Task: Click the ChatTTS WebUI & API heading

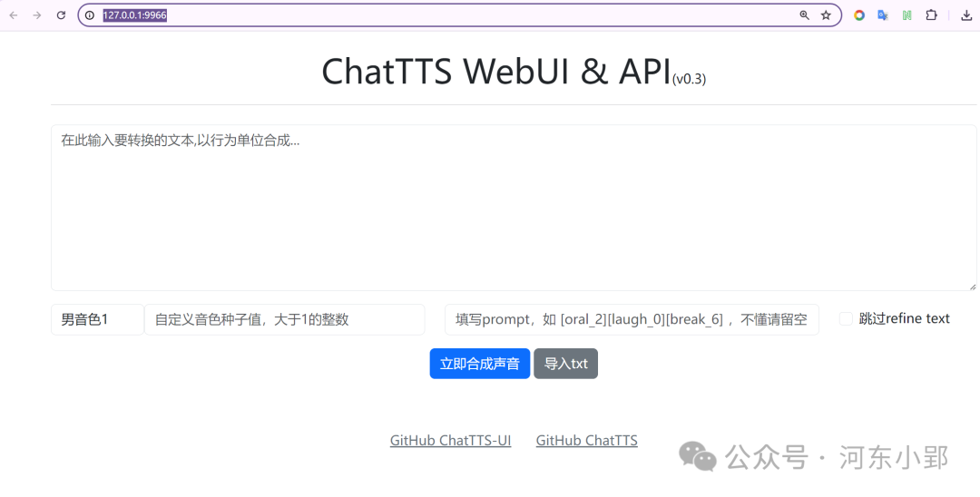Action: click(x=496, y=71)
